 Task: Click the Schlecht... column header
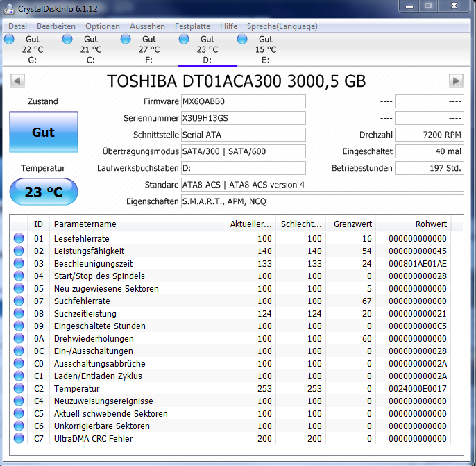(x=301, y=224)
